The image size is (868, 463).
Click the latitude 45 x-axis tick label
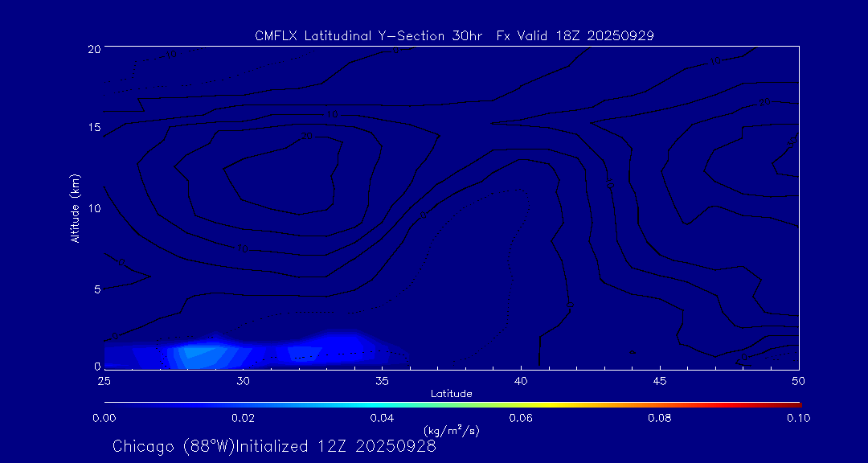tap(660, 379)
